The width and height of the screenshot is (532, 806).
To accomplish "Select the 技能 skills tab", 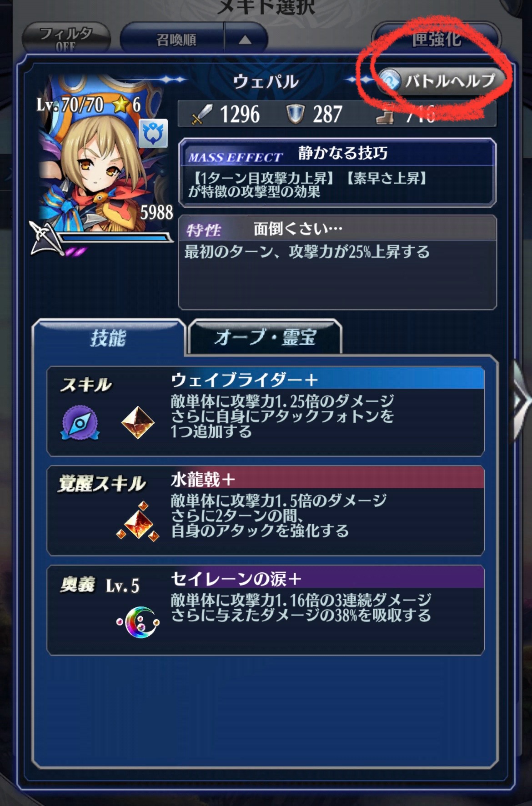I will coord(108,338).
